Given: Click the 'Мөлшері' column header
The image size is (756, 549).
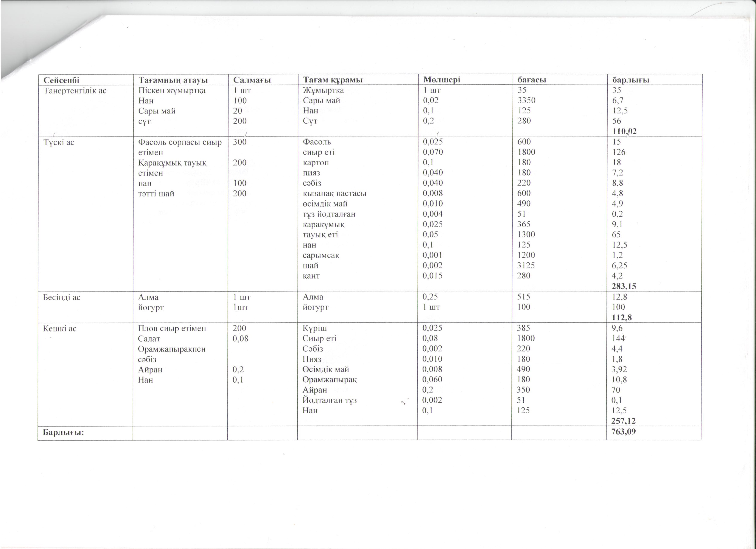Looking at the screenshot, I should (442, 80).
